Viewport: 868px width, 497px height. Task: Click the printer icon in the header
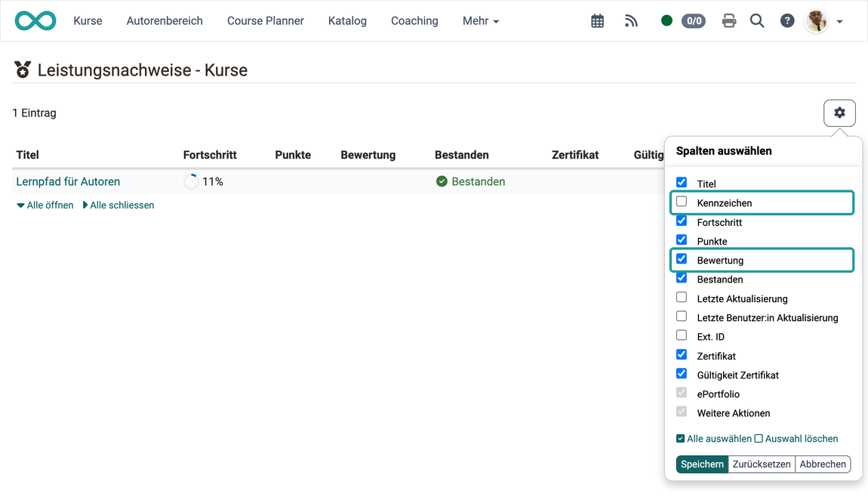[x=729, y=21]
